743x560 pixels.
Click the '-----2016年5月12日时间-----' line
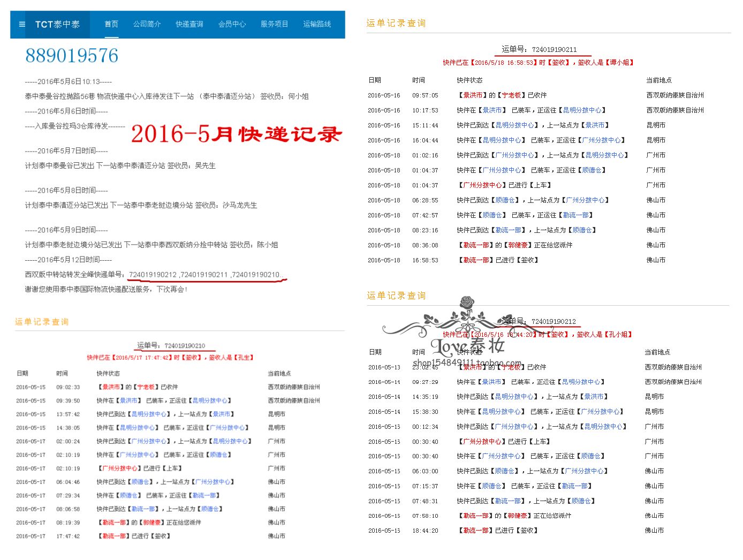point(69,260)
